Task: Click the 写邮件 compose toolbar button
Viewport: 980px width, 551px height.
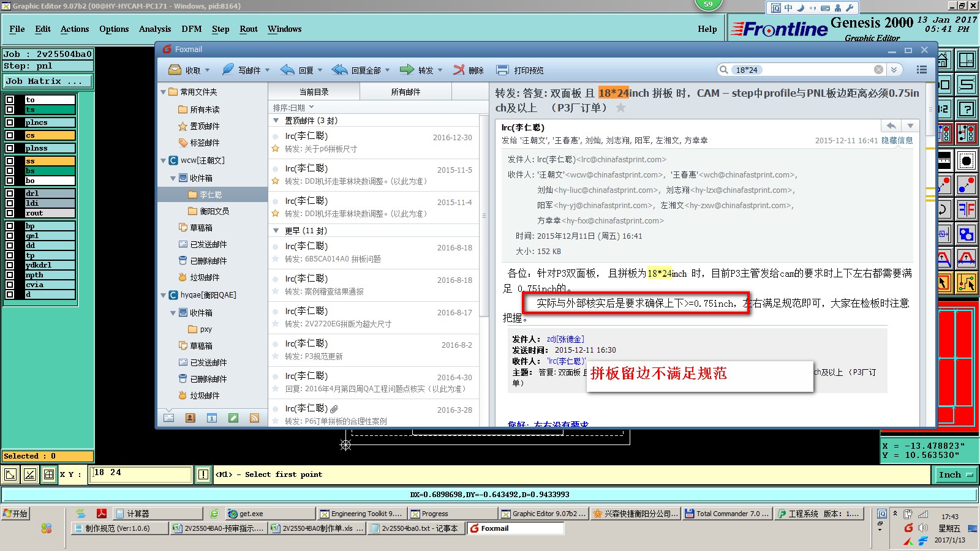Action: click(241, 70)
